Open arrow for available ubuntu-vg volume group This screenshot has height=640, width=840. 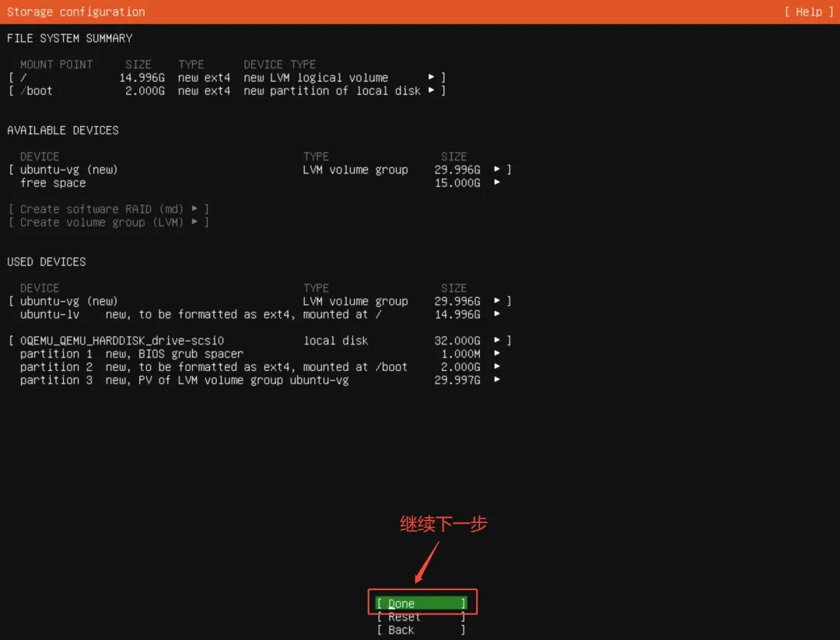497,170
